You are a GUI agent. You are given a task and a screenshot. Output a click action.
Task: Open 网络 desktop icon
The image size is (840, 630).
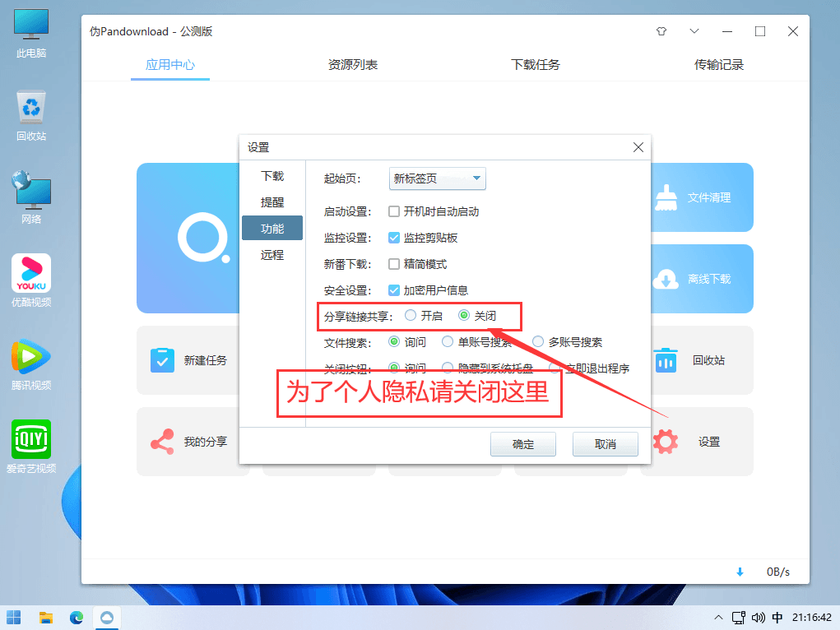point(31,197)
